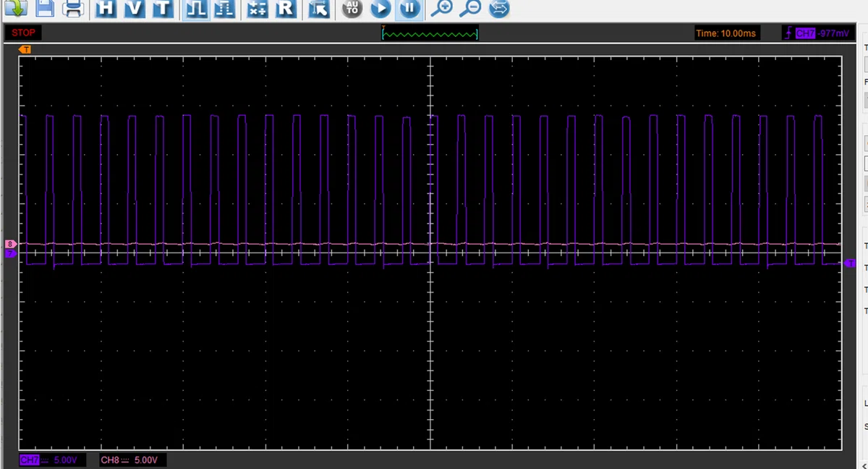Click the swap arrows icon

coord(499,9)
